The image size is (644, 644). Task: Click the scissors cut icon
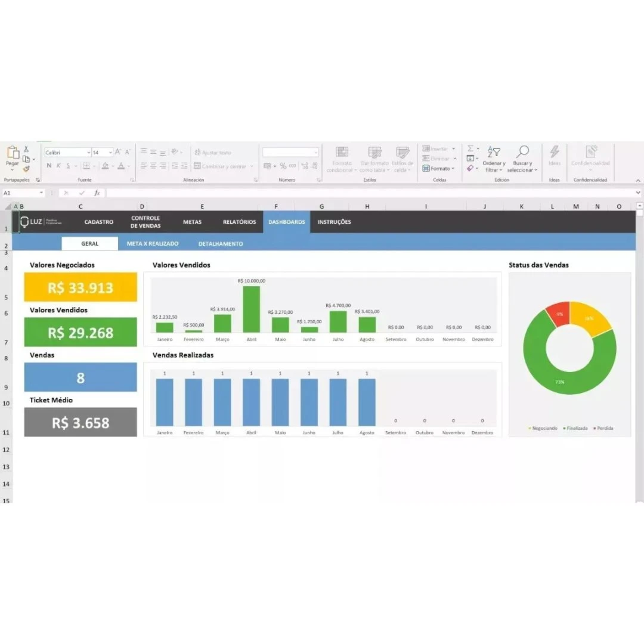[x=26, y=149]
